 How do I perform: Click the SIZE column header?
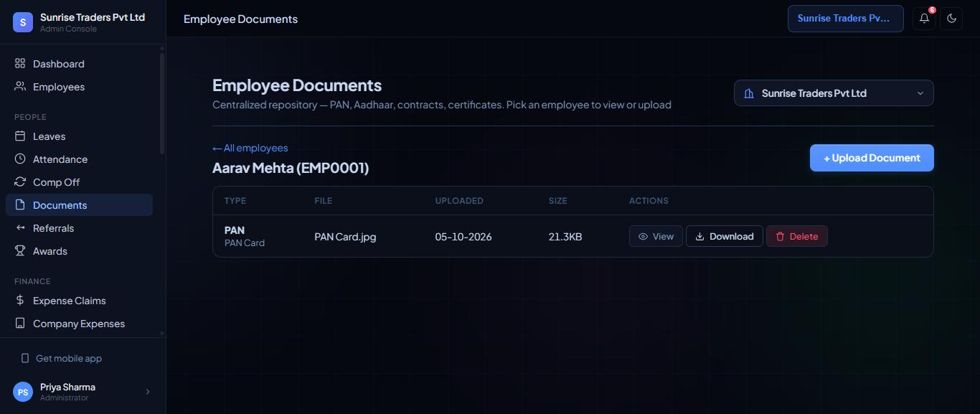pyautogui.click(x=558, y=201)
